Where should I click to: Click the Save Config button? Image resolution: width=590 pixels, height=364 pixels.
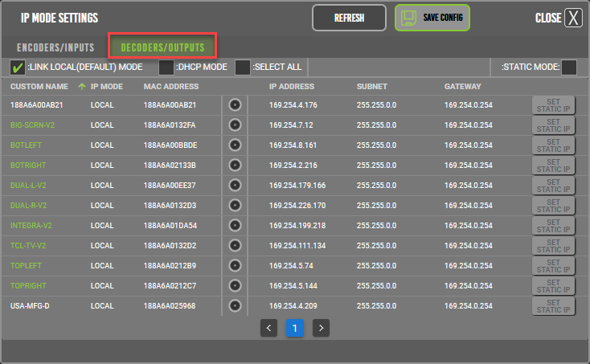pos(432,18)
